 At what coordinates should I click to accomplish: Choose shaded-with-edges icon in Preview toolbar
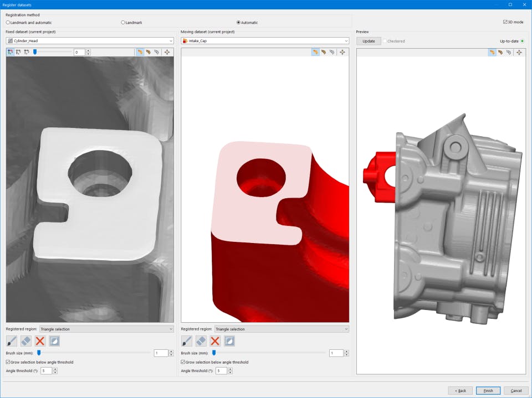500,52
